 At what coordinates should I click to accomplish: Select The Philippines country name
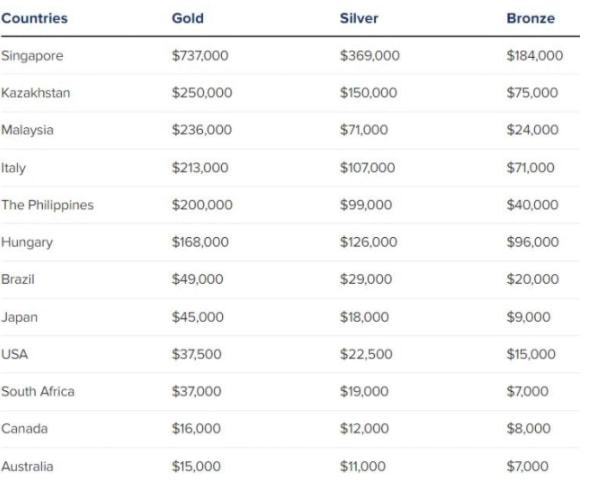pos(47,205)
